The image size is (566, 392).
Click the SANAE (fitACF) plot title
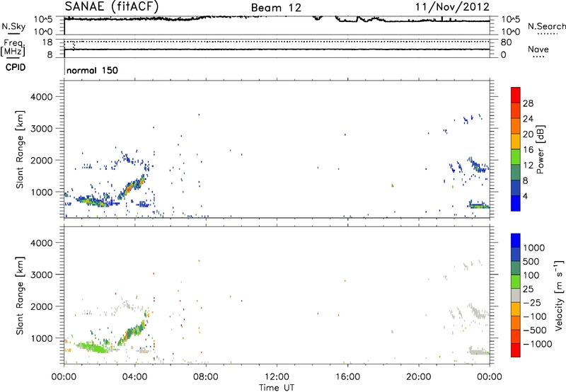click(x=111, y=6)
